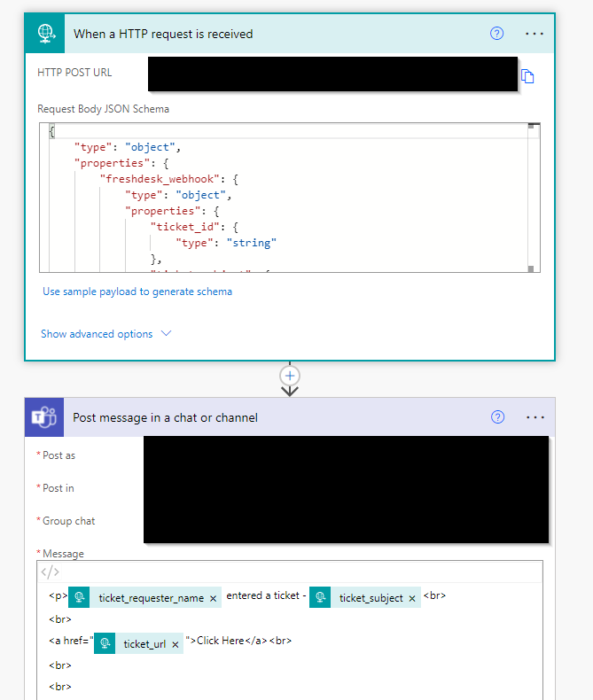Insert a new step with the plus button
The width and height of the screenshot is (593, 700).
coord(290,376)
